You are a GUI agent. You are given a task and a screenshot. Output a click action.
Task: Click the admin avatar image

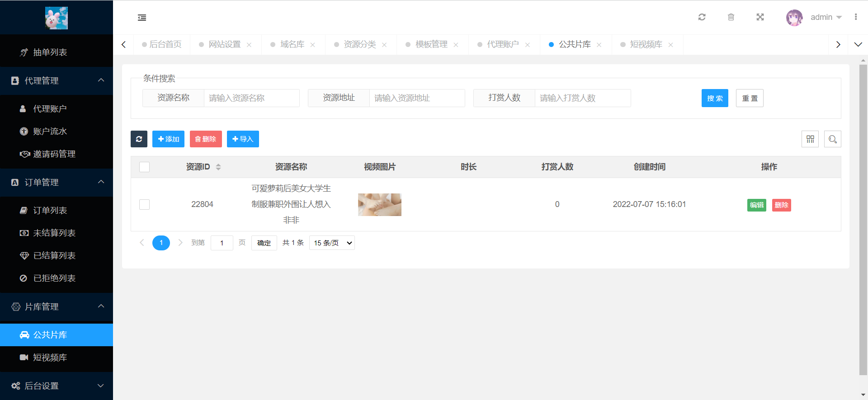[794, 18]
